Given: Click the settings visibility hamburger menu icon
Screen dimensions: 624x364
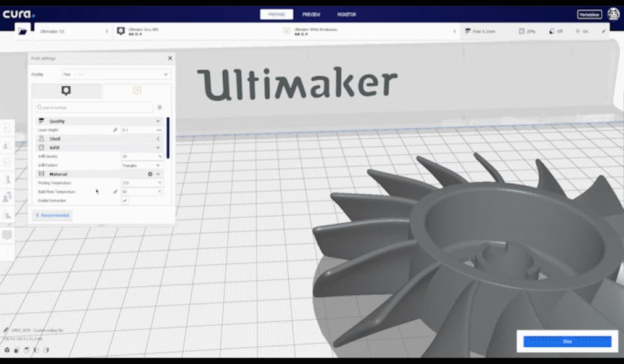Looking at the screenshot, I should coord(160,107).
